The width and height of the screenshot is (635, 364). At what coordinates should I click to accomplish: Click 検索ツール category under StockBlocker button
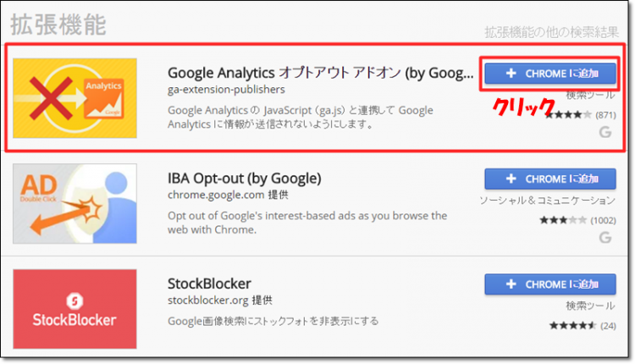click(x=590, y=306)
